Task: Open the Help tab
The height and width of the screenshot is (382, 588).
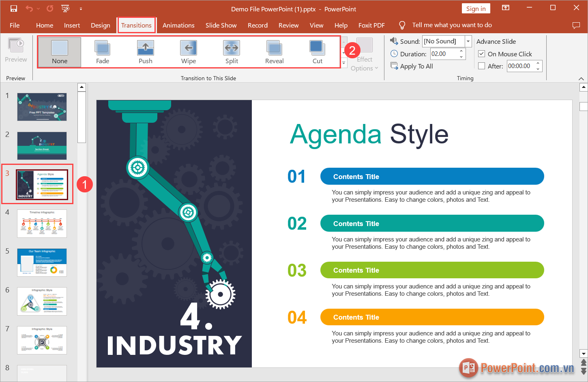Action: tap(341, 25)
